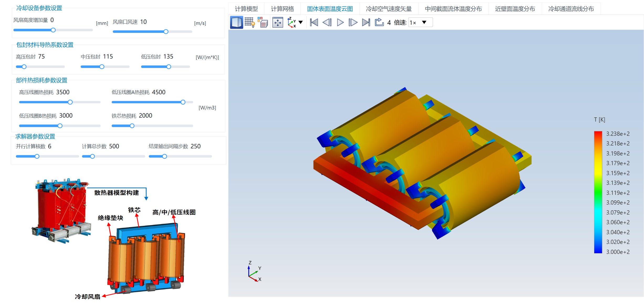Screen dimensions: 644x308
Task: Click the 冷却设备参数设置 section heading
Action: [x=39, y=8]
